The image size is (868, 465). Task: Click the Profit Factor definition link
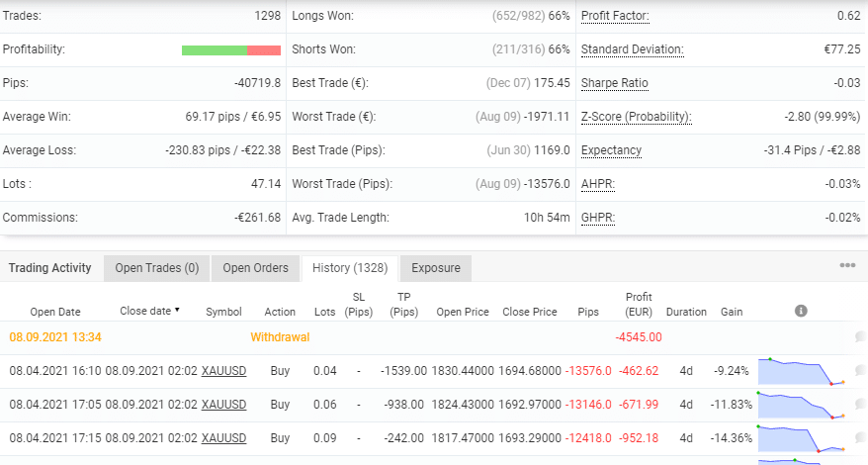pos(615,16)
